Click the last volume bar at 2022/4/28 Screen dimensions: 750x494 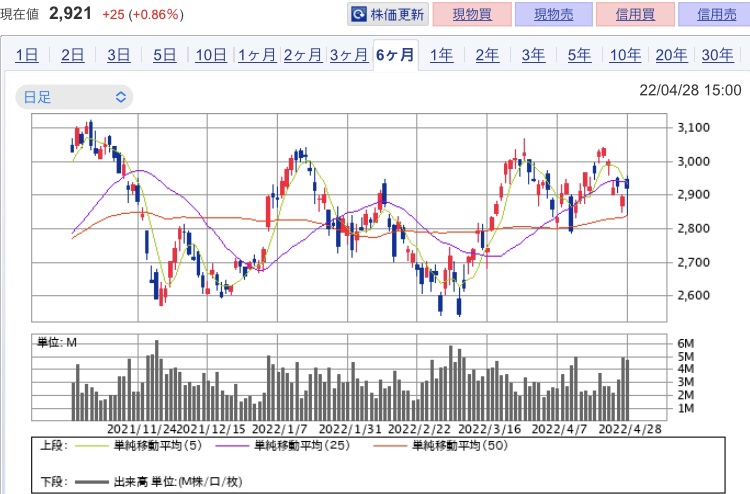[627, 390]
